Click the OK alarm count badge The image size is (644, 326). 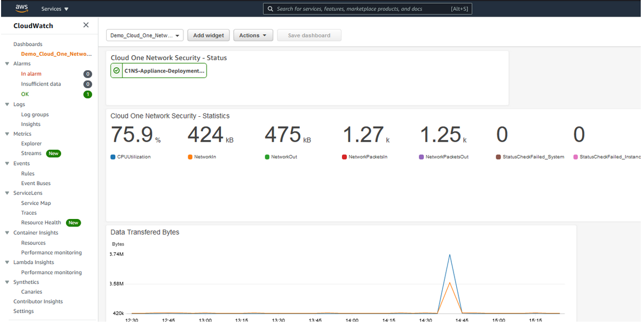tap(88, 94)
